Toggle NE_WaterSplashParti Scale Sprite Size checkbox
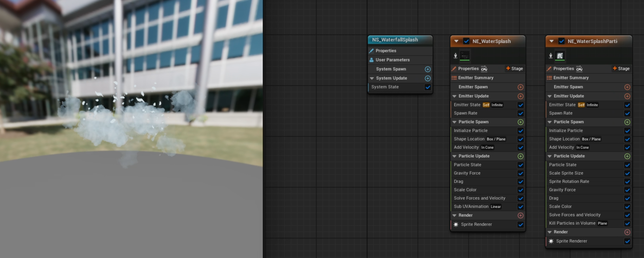 point(627,174)
